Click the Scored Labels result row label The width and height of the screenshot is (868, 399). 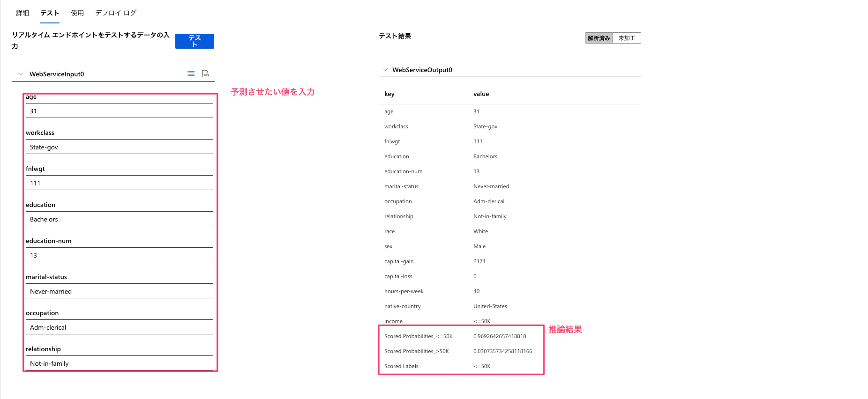click(401, 366)
